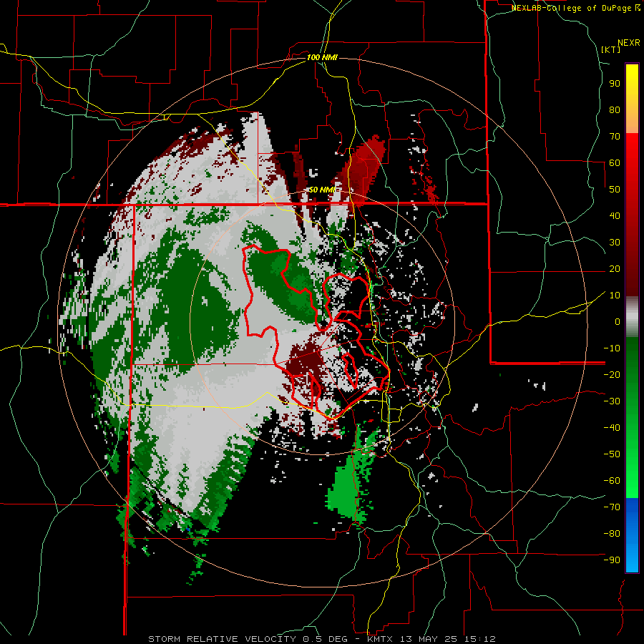
Task: Pick the blue segment of the velocity color bar
Action: point(632,535)
